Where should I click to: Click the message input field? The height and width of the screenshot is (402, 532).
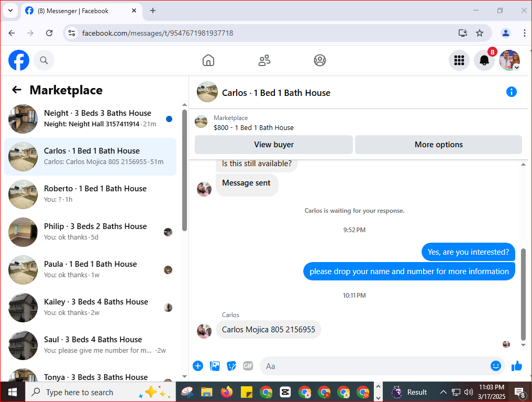point(373,366)
